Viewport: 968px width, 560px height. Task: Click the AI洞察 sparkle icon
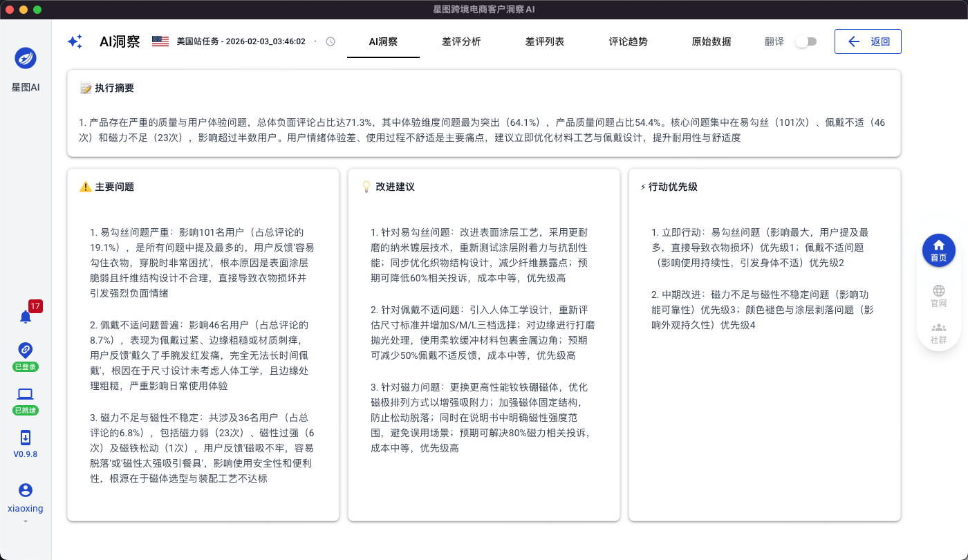tap(75, 41)
